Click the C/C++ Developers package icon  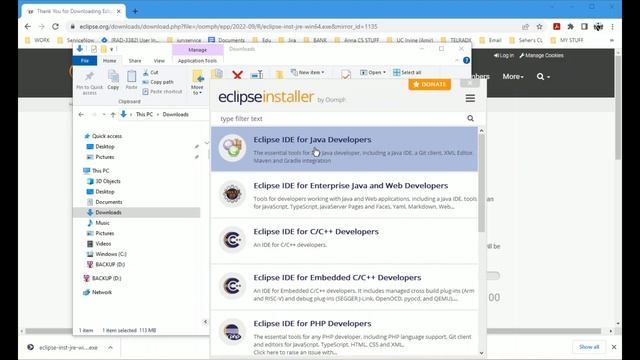(232, 240)
